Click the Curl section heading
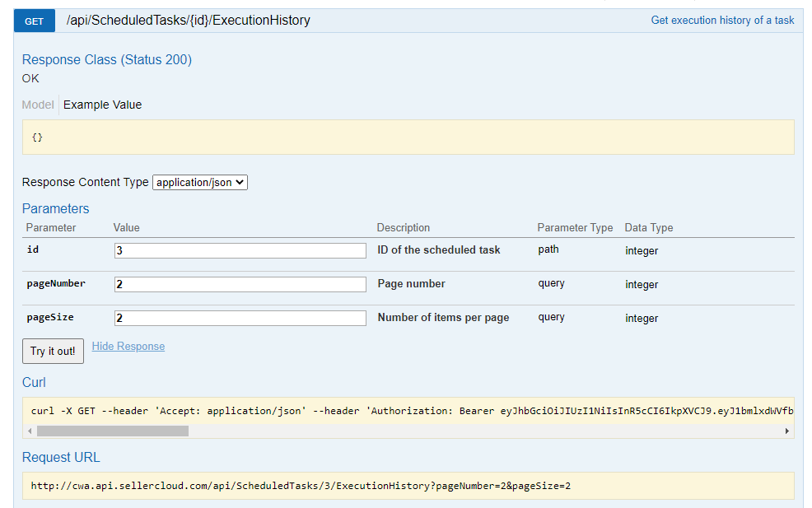This screenshot has width=812, height=508. tap(34, 382)
